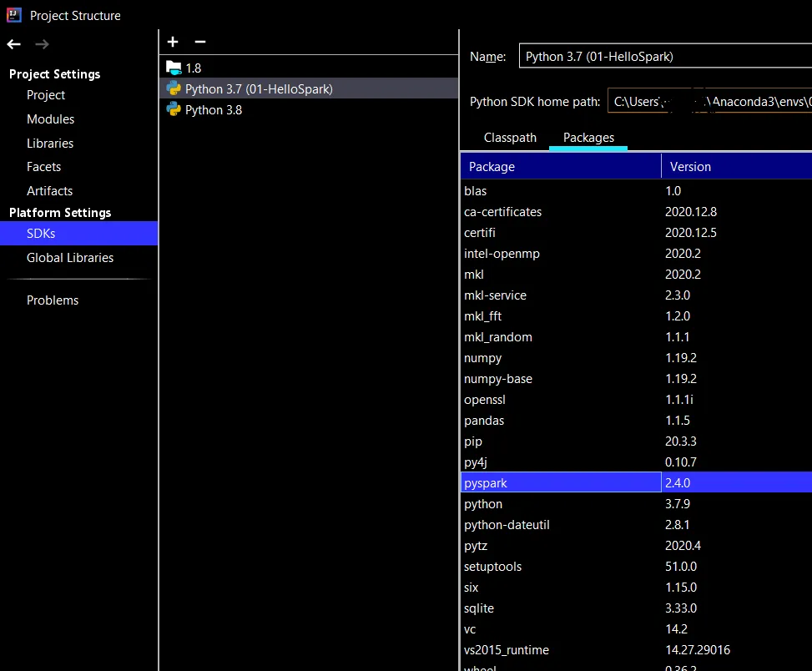Select the mkl package row
812x671 pixels.
tap(636, 275)
